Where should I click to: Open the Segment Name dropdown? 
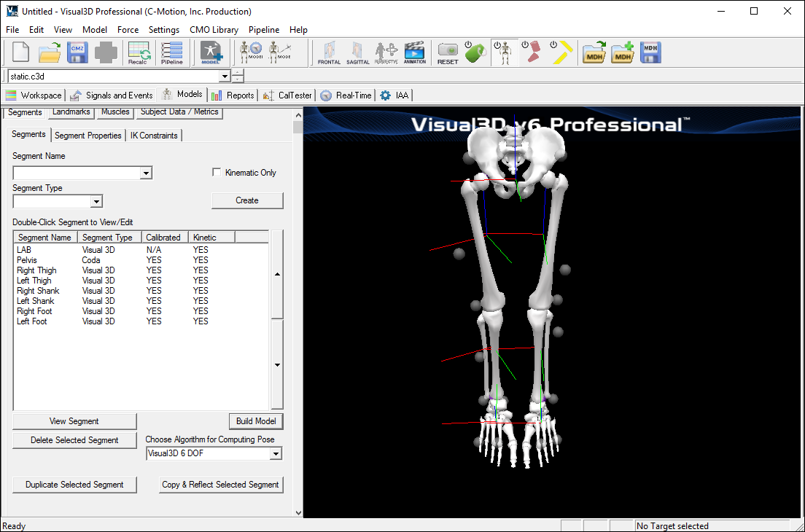point(147,173)
